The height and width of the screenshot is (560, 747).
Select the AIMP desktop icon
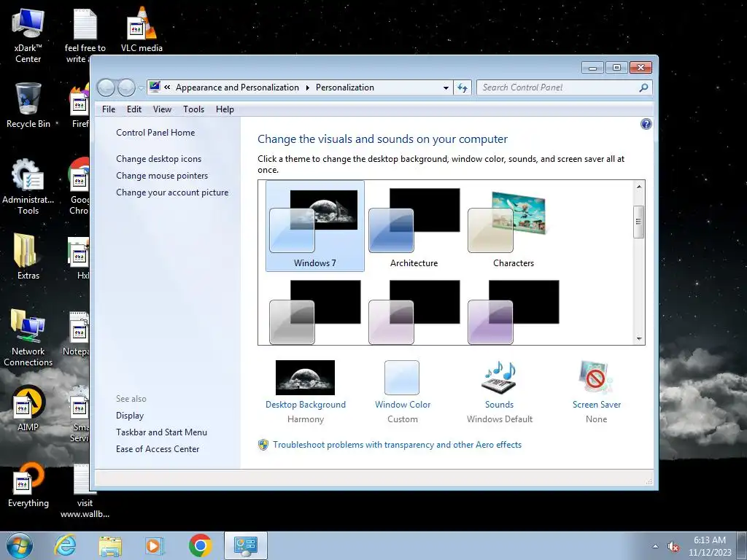28,408
